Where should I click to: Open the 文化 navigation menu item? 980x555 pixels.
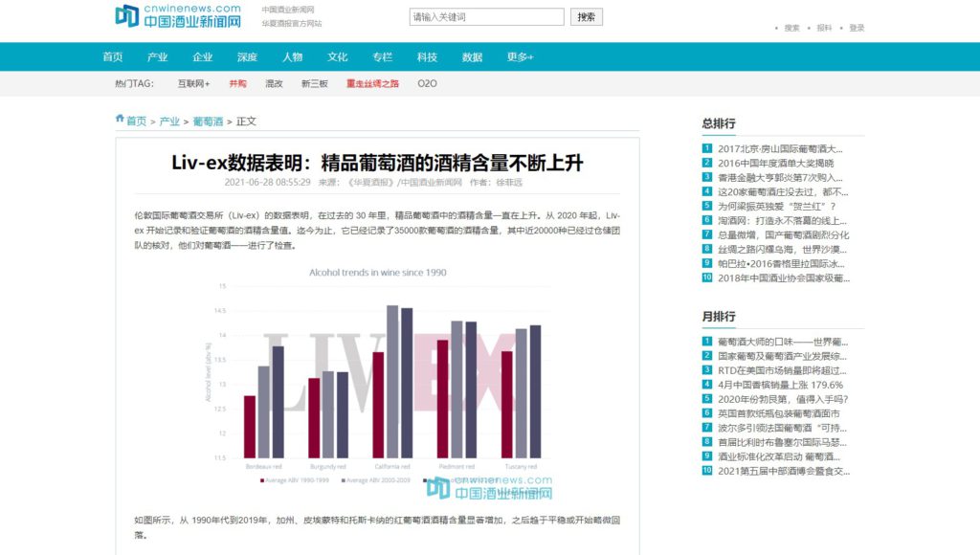(338, 56)
